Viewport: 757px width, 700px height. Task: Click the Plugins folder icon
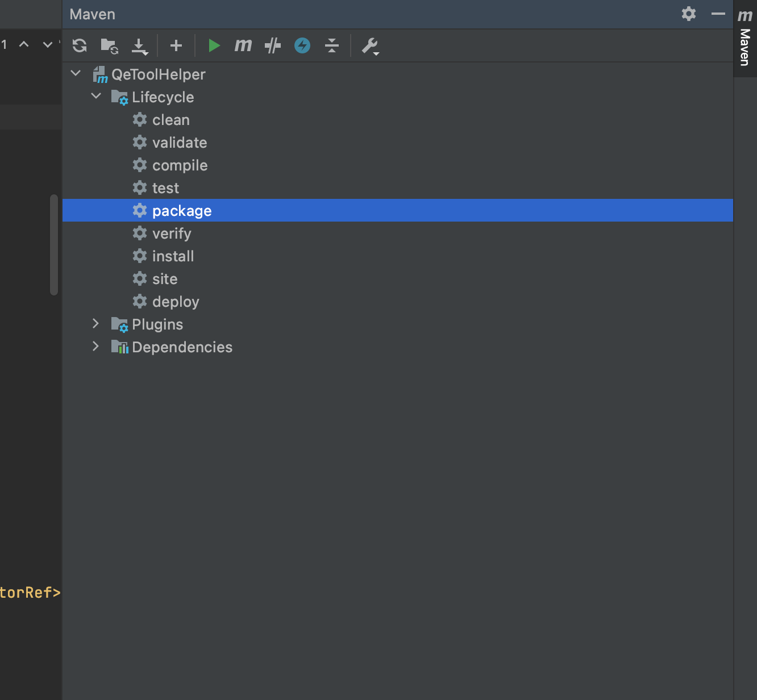(x=119, y=324)
